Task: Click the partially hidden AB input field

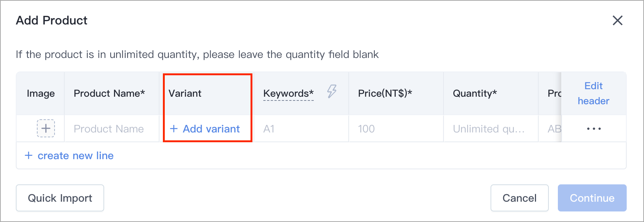Action: 553,129
